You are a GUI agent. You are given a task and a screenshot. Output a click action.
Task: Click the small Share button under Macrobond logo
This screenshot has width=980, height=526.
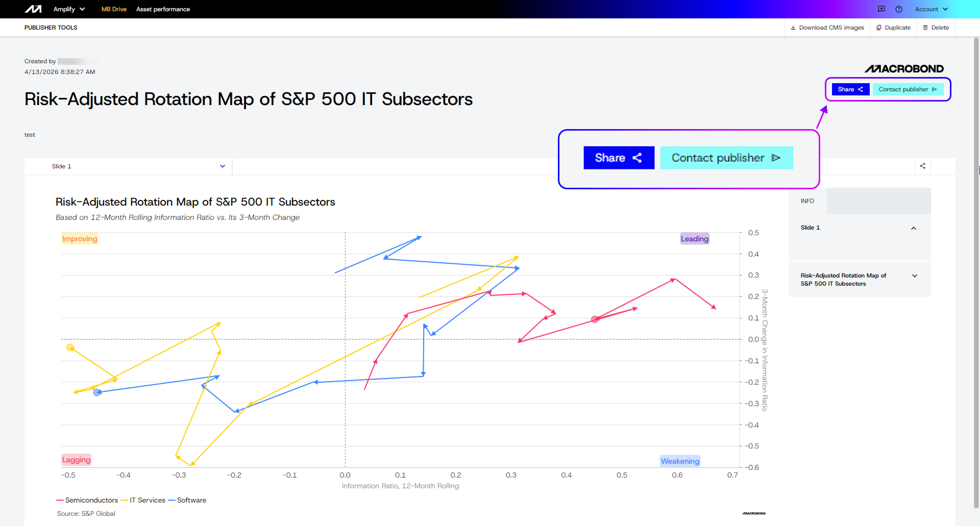click(x=850, y=89)
